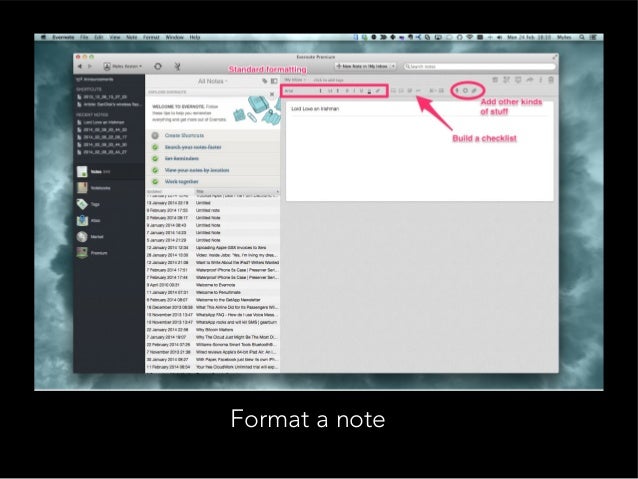Select the Welcome to Penultimate note
Viewport: 638px width, 479px height.
pos(212,292)
